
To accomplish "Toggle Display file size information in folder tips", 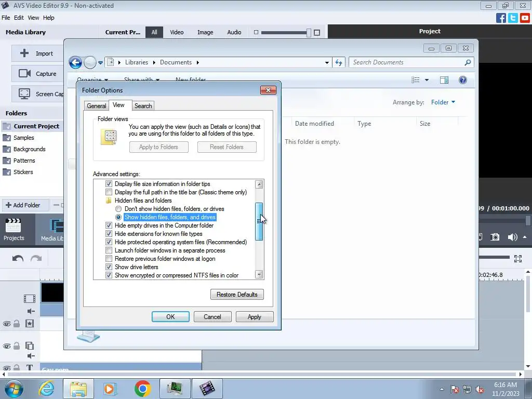I will pos(109,184).
